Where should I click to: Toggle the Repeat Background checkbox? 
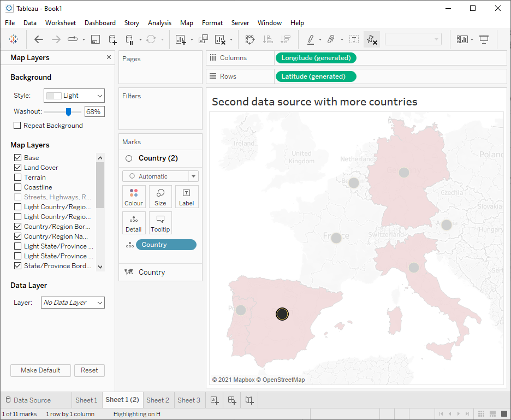point(18,126)
